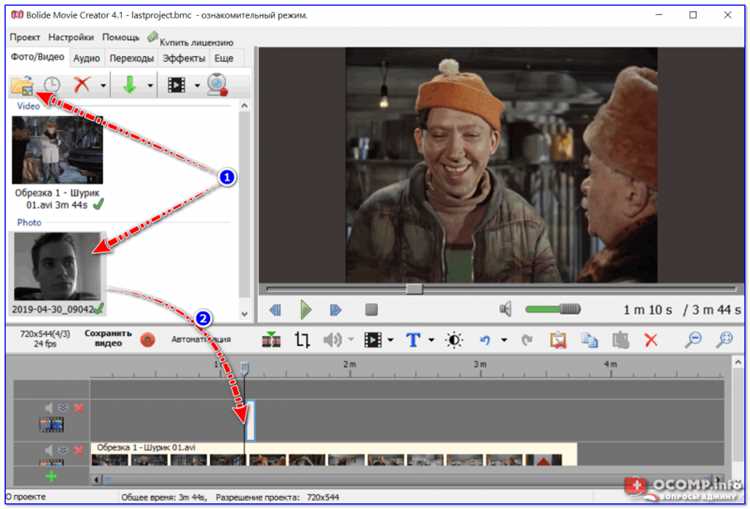Viewport: 750px width, 509px height.
Task: Select the crop tool icon
Action: coord(302,340)
